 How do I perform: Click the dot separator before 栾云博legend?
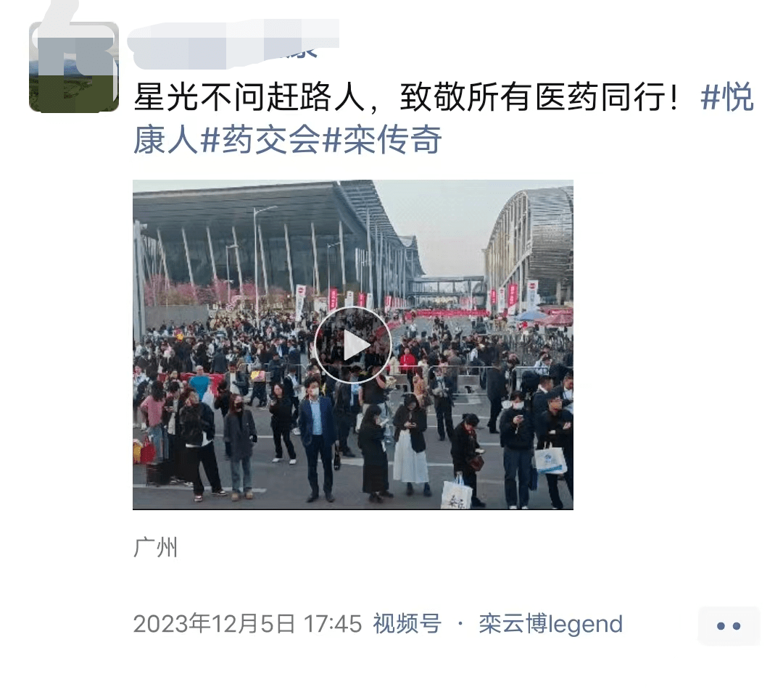tap(460, 624)
